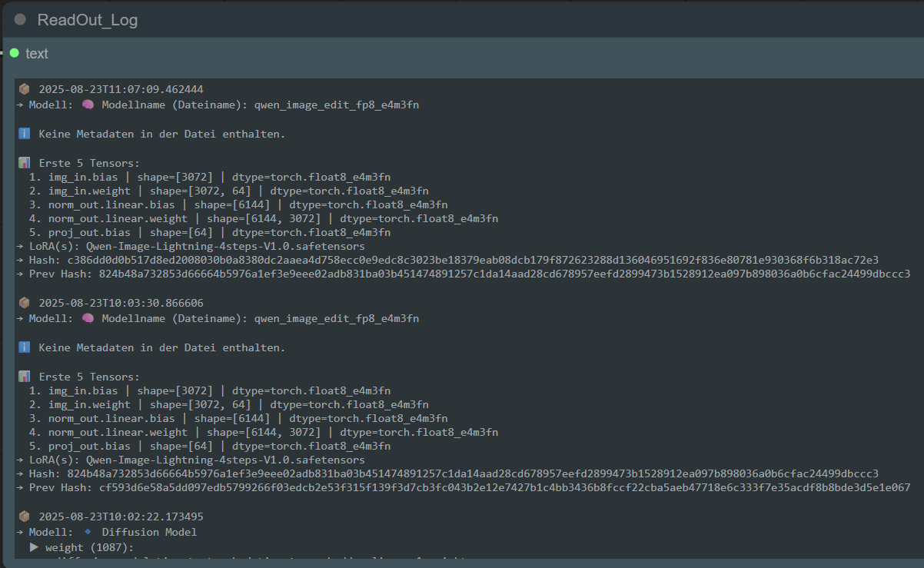Click the Prev Hash line of the second entry

[461, 487]
